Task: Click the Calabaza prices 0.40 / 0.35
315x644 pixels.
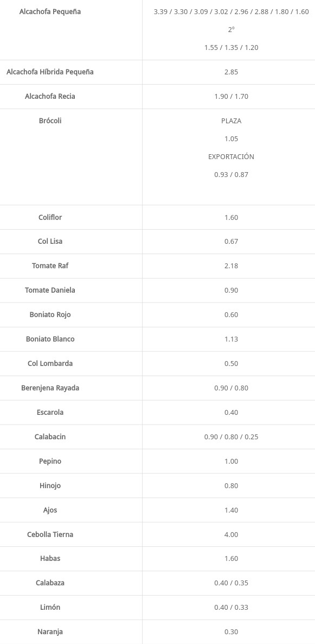Action: click(x=232, y=583)
